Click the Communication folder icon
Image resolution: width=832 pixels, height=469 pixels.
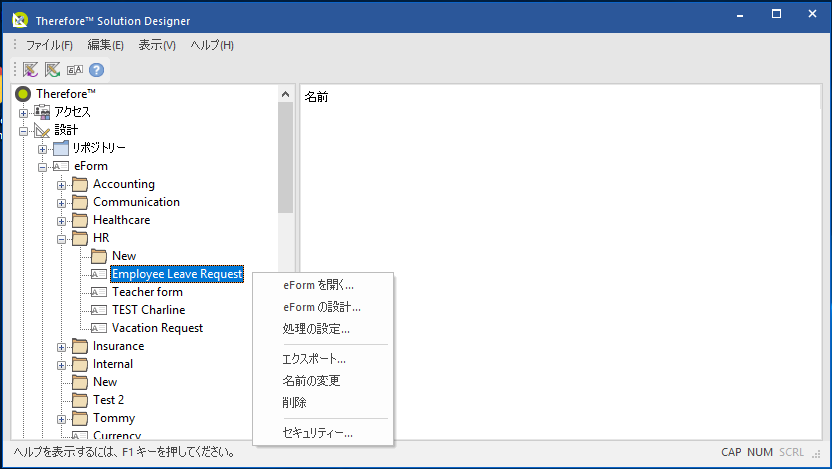click(80, 202)
